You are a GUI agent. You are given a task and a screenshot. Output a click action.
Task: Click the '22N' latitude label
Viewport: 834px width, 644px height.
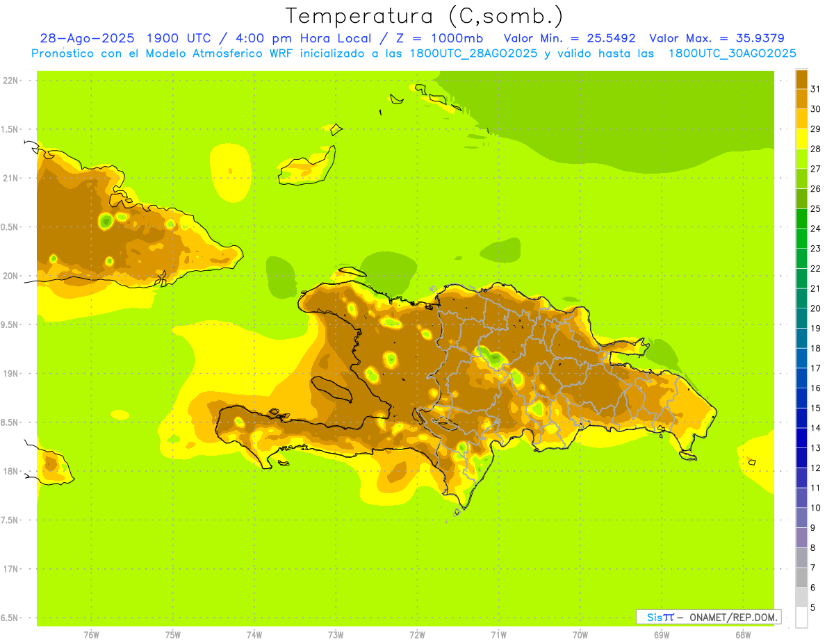pyautogui.click(x=10, y=80)
